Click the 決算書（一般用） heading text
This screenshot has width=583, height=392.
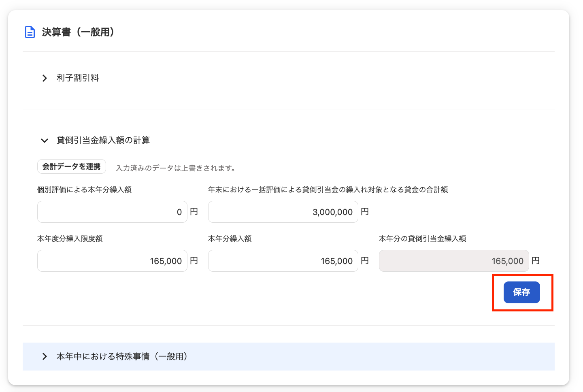click(x=78, y=32)
